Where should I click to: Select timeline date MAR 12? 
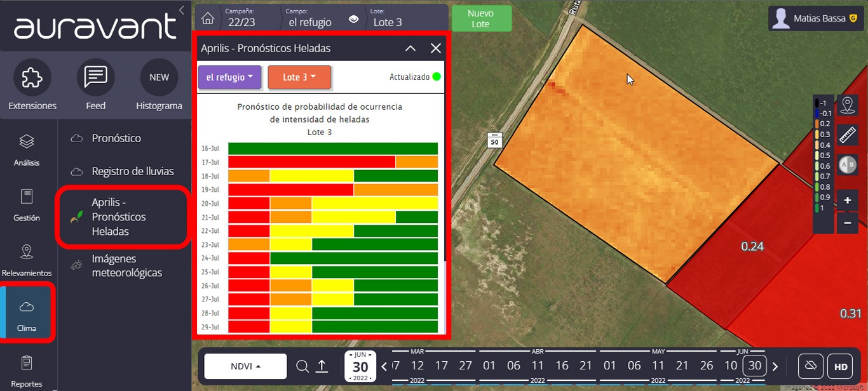click(417, 366)
